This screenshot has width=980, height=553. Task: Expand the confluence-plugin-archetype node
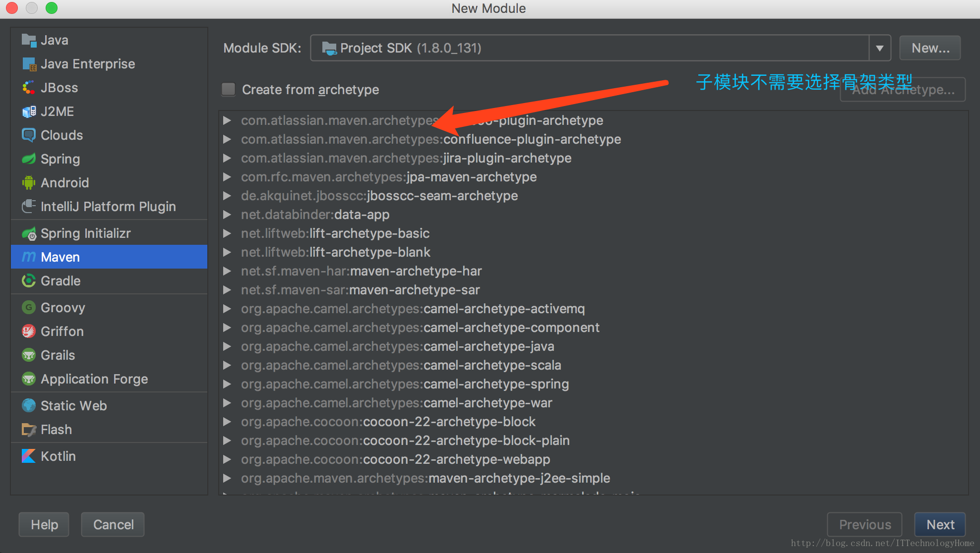point(227,139)
